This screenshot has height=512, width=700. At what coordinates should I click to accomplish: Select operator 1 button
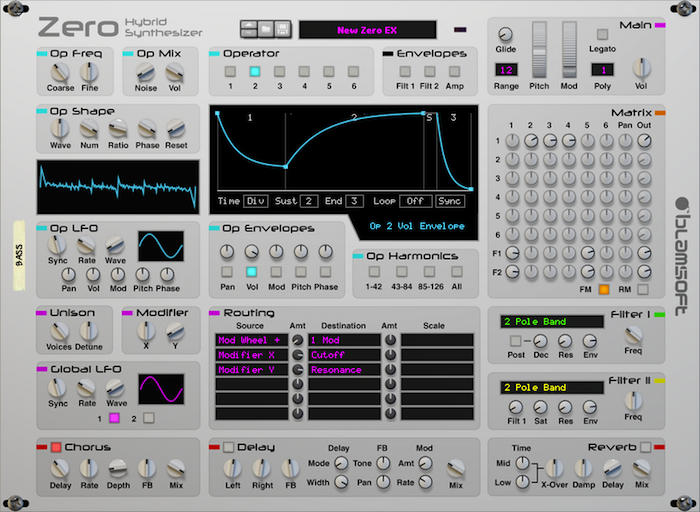230,71
